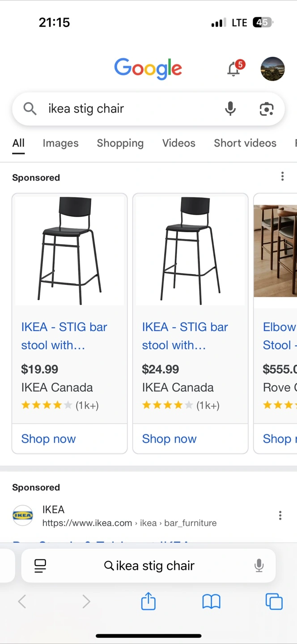
Task: Tap the $24.99 STIG bar stool product image
Action: click(190, 250)
